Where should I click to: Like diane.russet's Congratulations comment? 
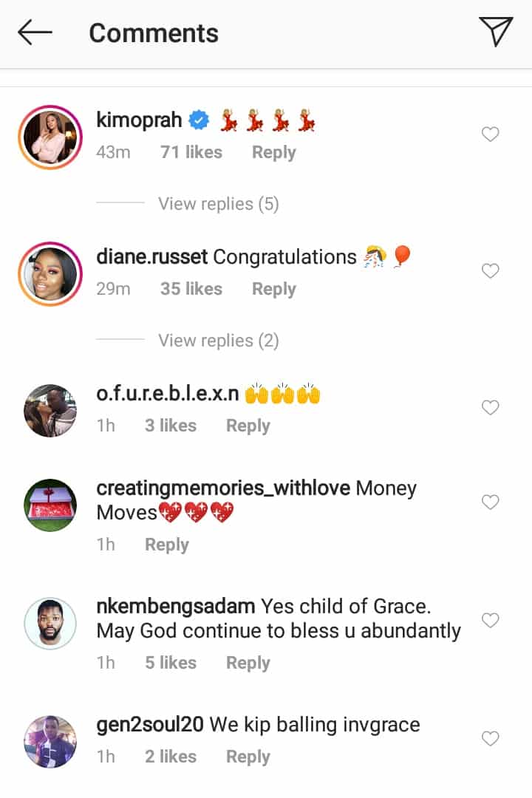[490, 271]
